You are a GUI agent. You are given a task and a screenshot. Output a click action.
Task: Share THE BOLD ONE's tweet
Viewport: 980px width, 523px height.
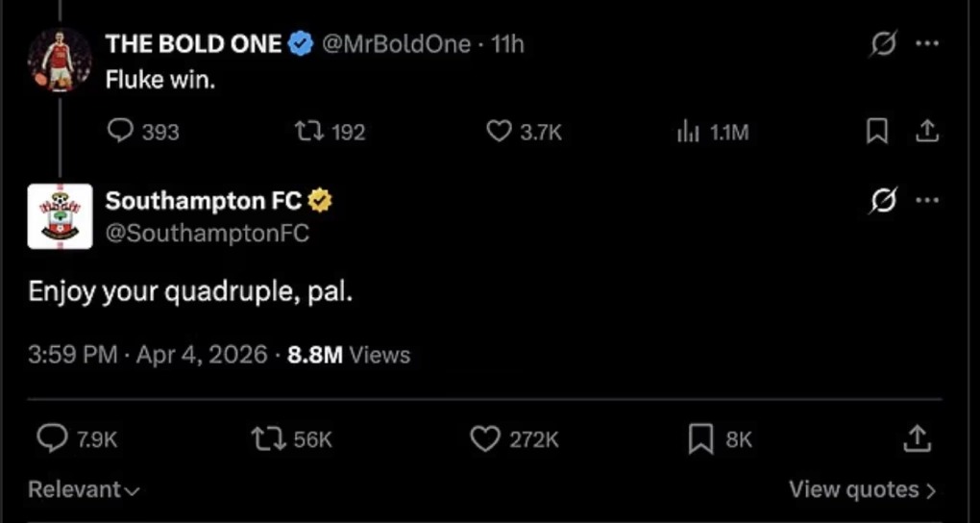[926, 132]
